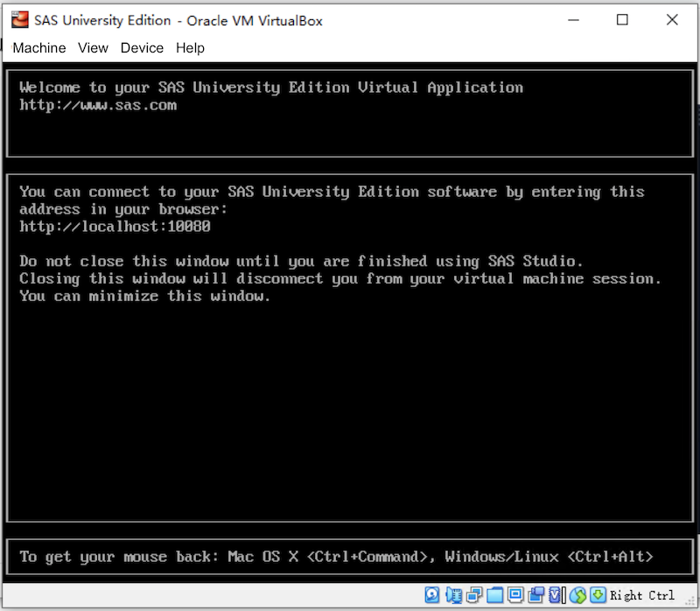Open the View menu
The image size is (700, 611).
click(93, 48)
